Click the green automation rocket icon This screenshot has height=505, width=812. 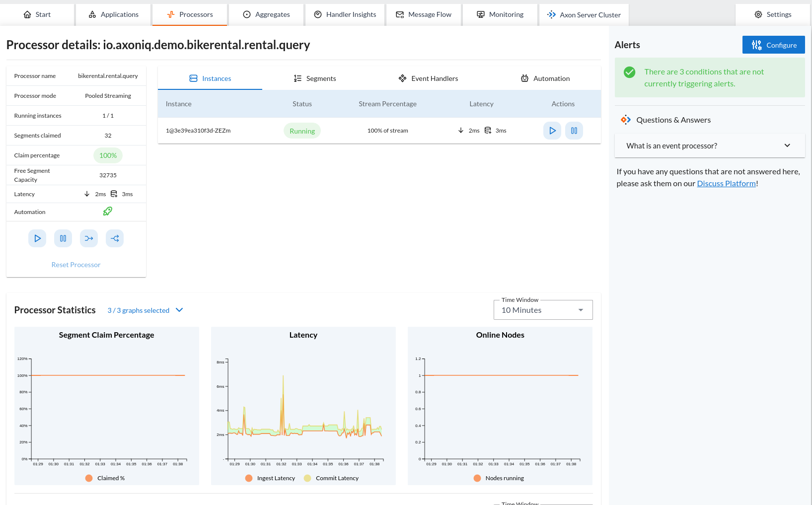(x=108, y=212)
